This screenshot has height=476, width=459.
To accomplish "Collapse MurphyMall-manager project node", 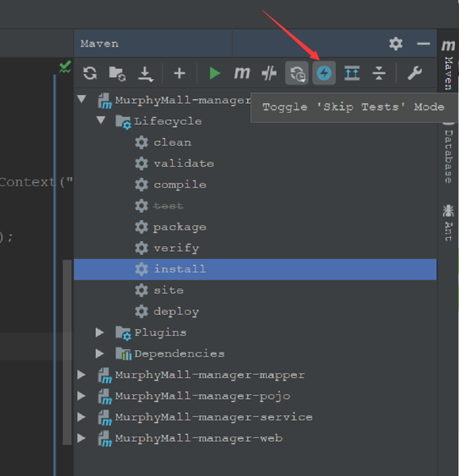I will [82, 99].
